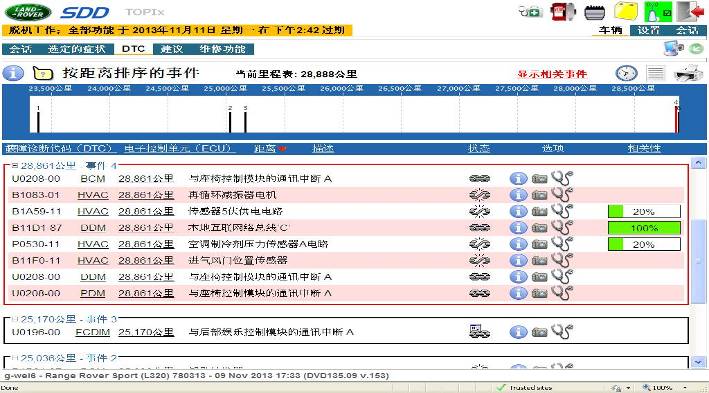Click the link status icon for U0196-00 row
This screenshot has height=393, width=709.
coord(479,331)
